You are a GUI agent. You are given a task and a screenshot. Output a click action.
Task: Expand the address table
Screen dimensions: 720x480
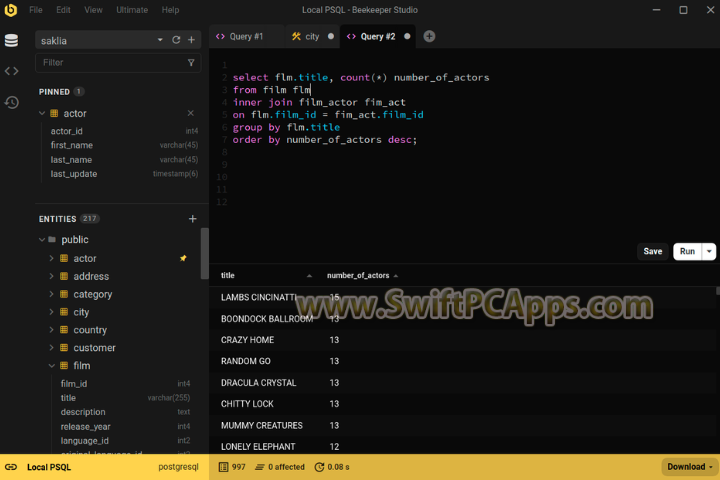click(51, 276)
